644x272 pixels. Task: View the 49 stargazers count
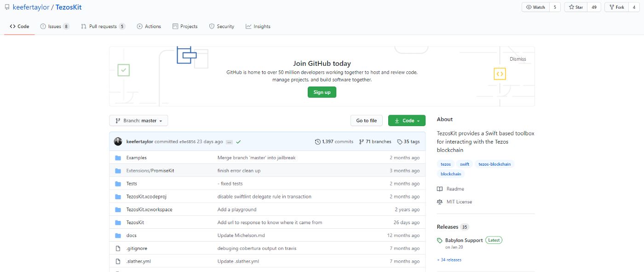(x=594, y=7)
